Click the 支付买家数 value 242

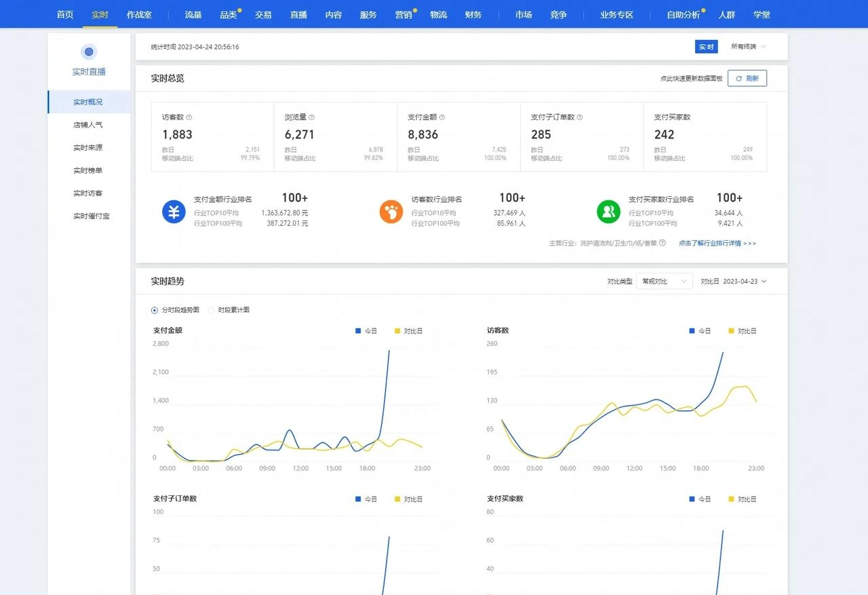(x=665, y=134)
